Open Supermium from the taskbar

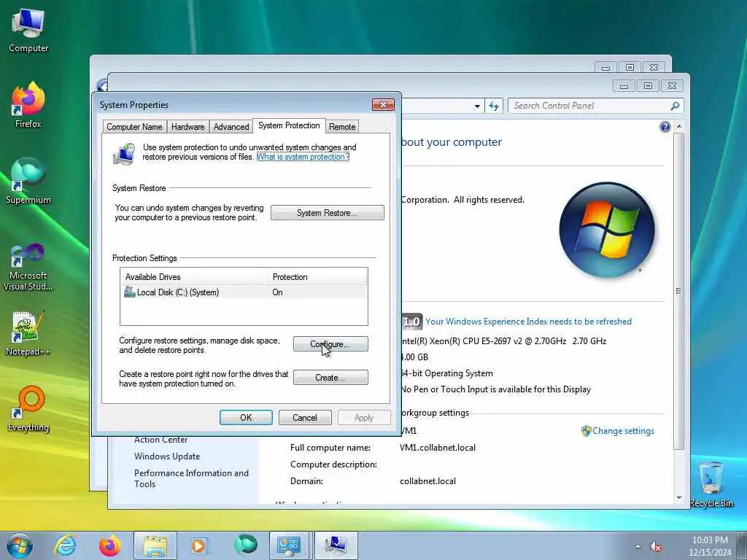(x=246, y=545)
